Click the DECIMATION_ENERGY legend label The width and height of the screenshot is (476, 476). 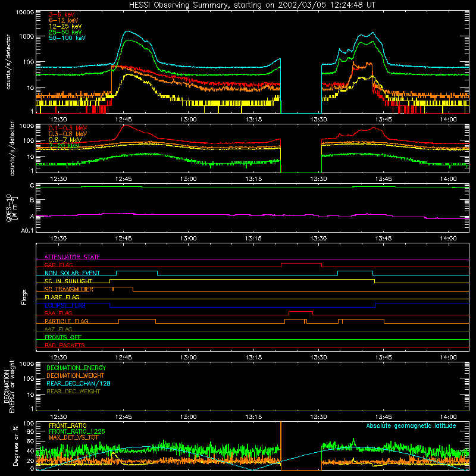pos(76,368)
